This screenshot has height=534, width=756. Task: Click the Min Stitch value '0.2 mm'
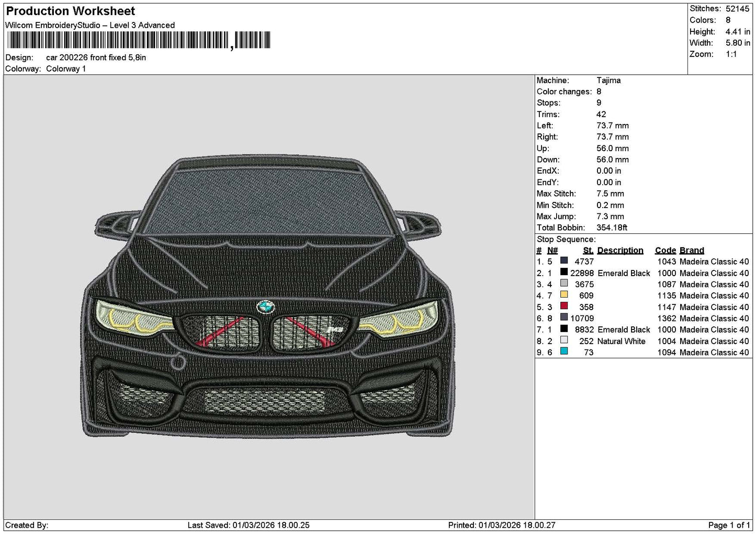click(x=610, y=206)
